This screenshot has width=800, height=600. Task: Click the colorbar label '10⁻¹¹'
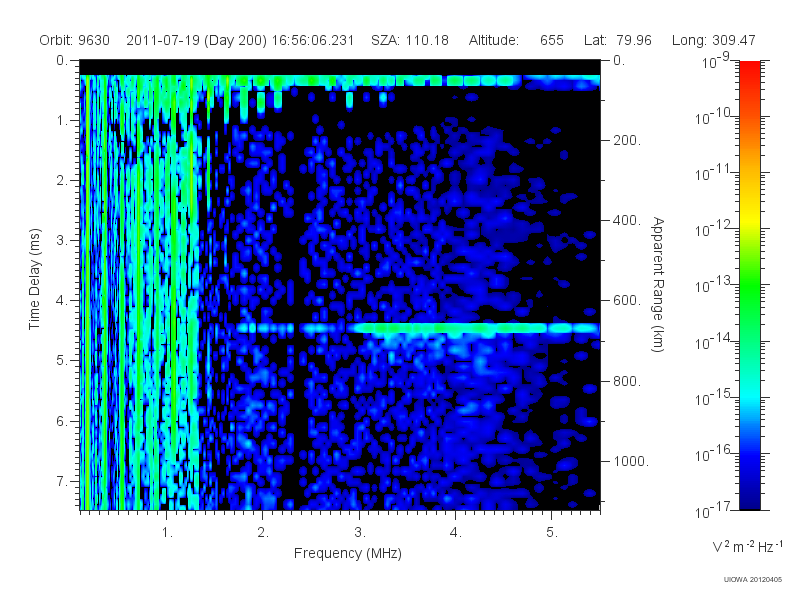tap(715, 173)
